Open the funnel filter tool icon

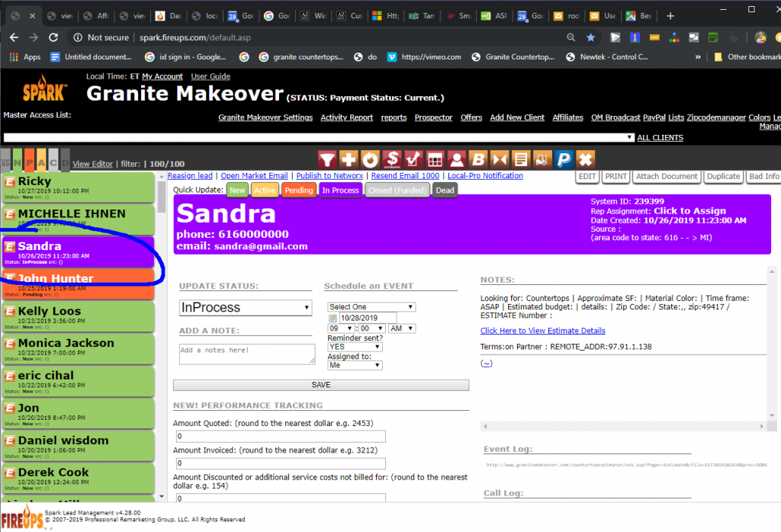[327, 160]
